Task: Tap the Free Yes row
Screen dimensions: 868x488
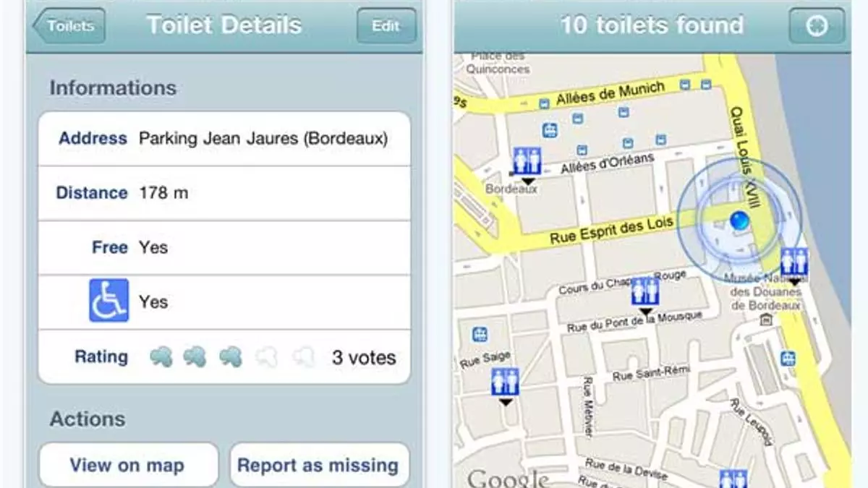Action: pos(224,247)
